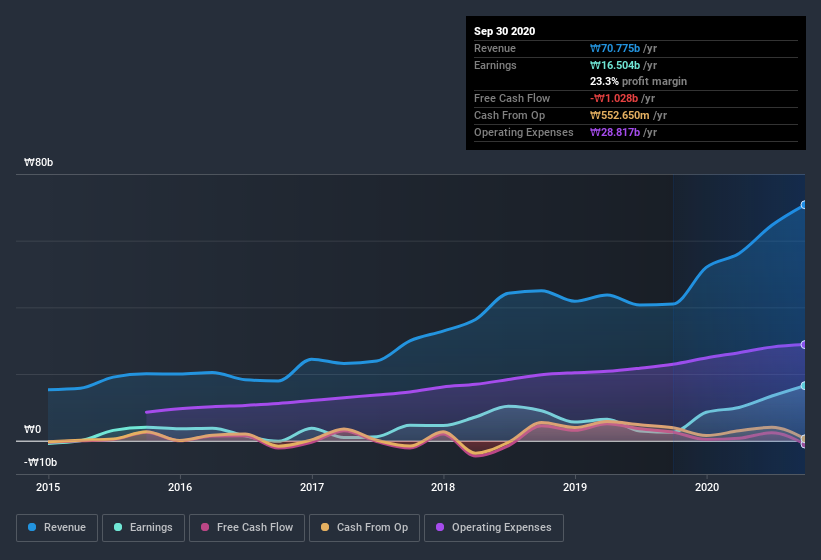Screen dimensions: 821x560
Task: Click the ₩70.775b revenue value
Action: pos(615,48)
